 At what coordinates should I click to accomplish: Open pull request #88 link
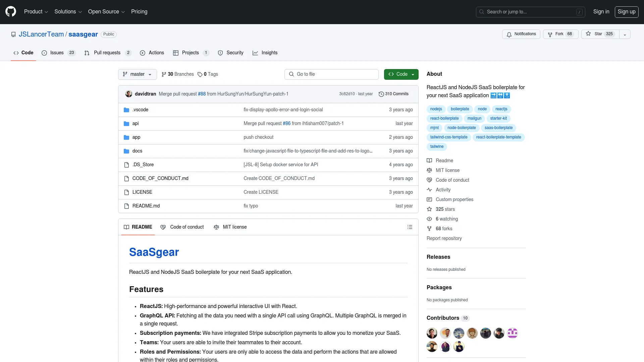click(202, 94)
